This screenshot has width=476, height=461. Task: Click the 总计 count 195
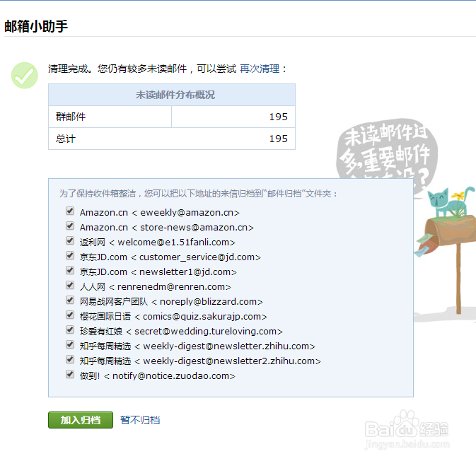click(279, 139)
